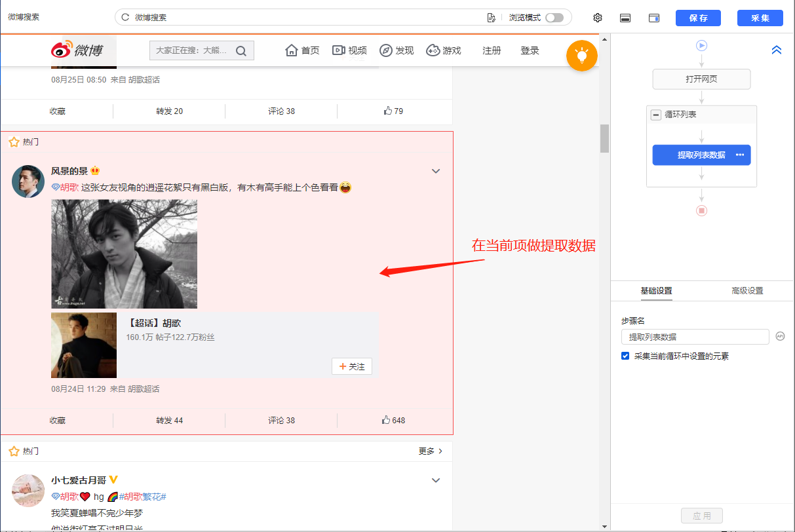Open the 发现 menu in Weibo navigation
The width and height of the screenshot is (795, 532).
coord(397,50)
